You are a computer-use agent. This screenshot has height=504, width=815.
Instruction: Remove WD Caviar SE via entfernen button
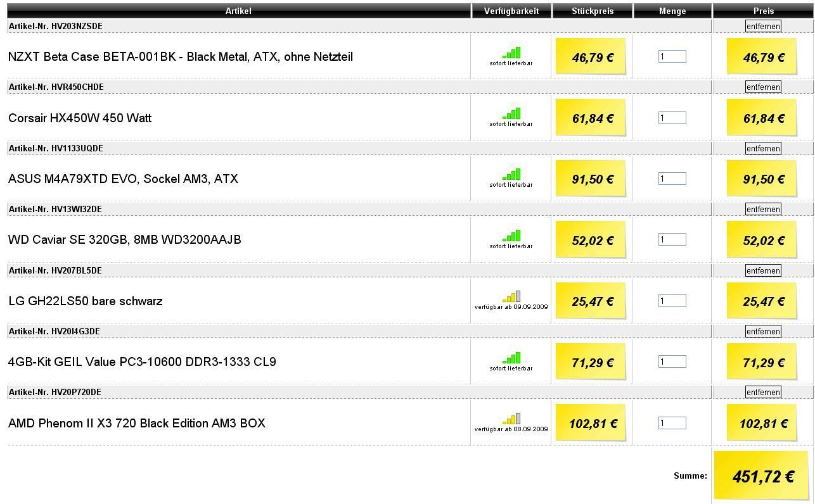click(x=763, y=209)
